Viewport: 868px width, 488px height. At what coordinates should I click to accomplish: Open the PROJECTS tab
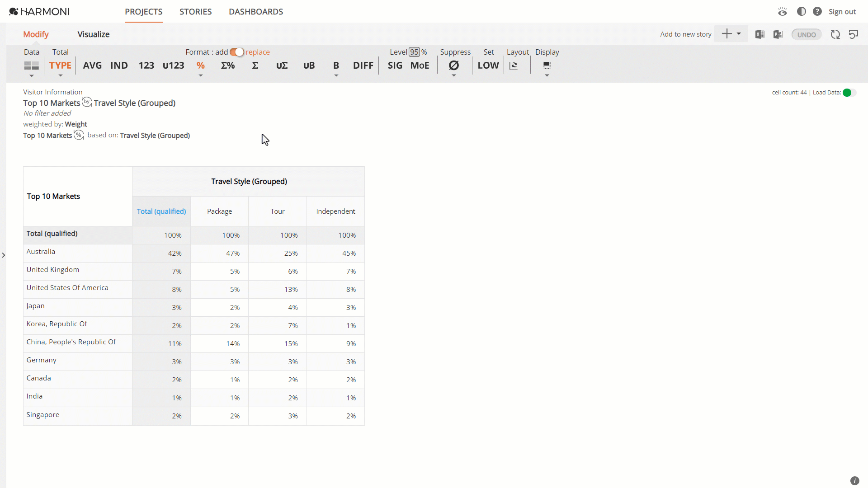(x=144, y=12)
